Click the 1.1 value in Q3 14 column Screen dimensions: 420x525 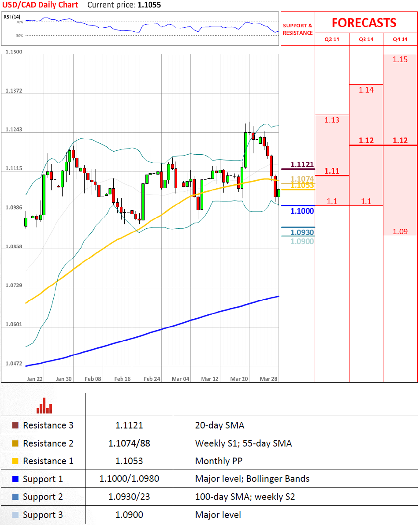(x=366, y=201)
